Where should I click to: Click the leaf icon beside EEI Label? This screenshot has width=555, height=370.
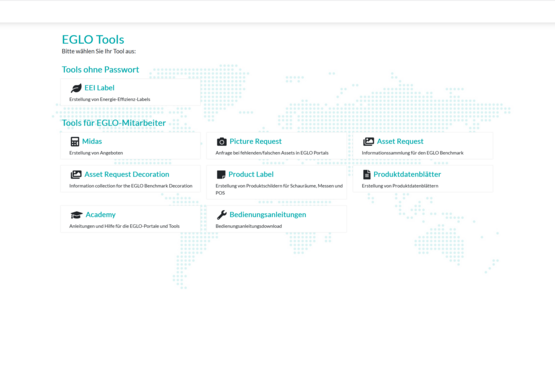tap(76, 88)
